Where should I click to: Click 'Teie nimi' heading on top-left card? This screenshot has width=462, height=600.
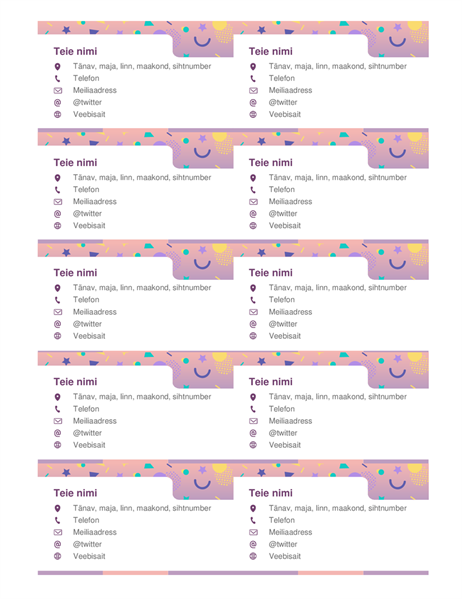click(x=75, y=51)
